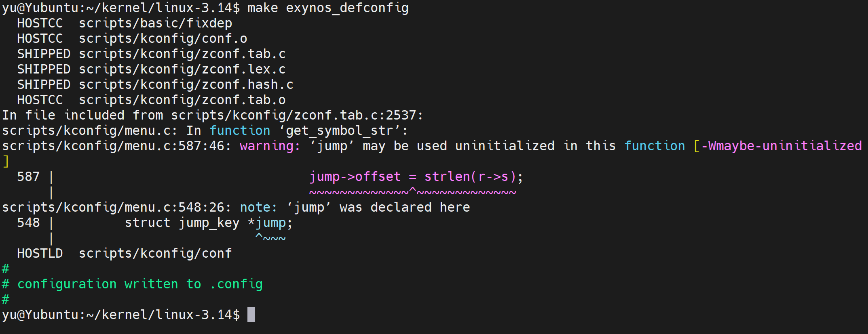
Task: Click the line number 587 gutter
Action: click(28, 176)
